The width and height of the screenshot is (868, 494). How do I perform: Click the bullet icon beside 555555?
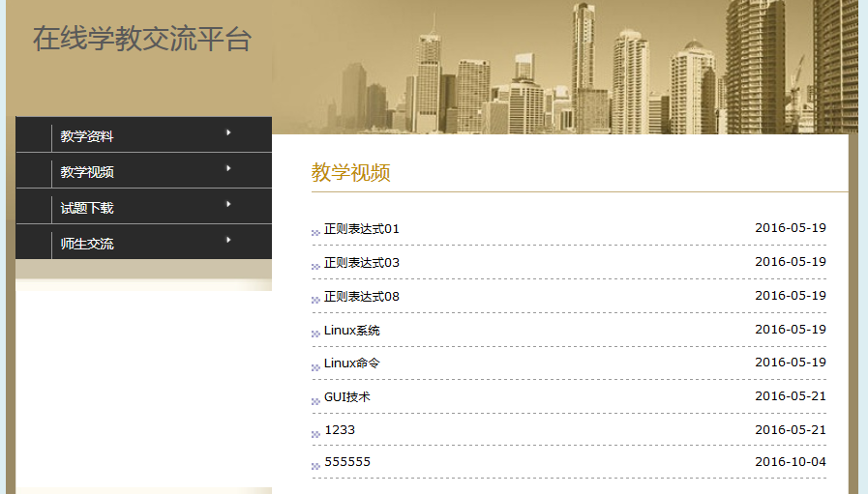(315, 466)
